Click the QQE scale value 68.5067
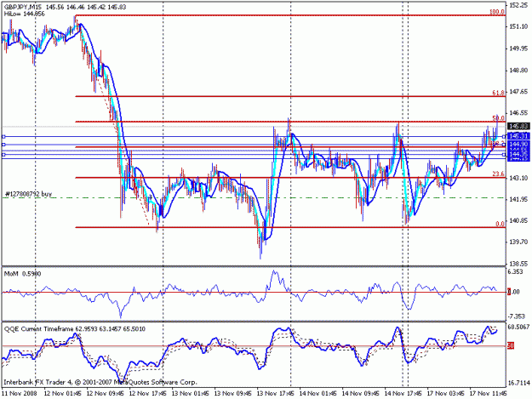 point(518,328)
